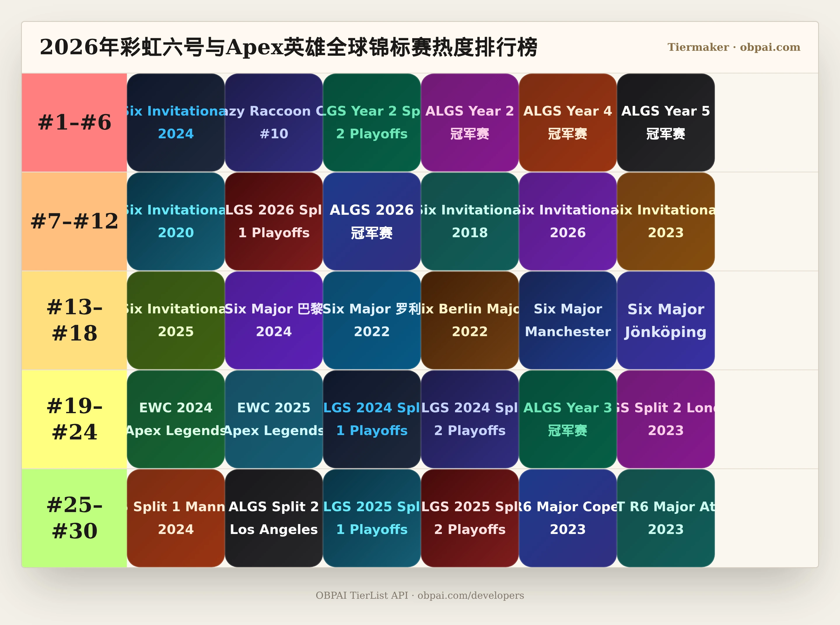Image resolution: width=840 pixels, height=625 pixels.
Task: Open the ALGS Split 2 Los Angeles tile
Action: point(274,518)
